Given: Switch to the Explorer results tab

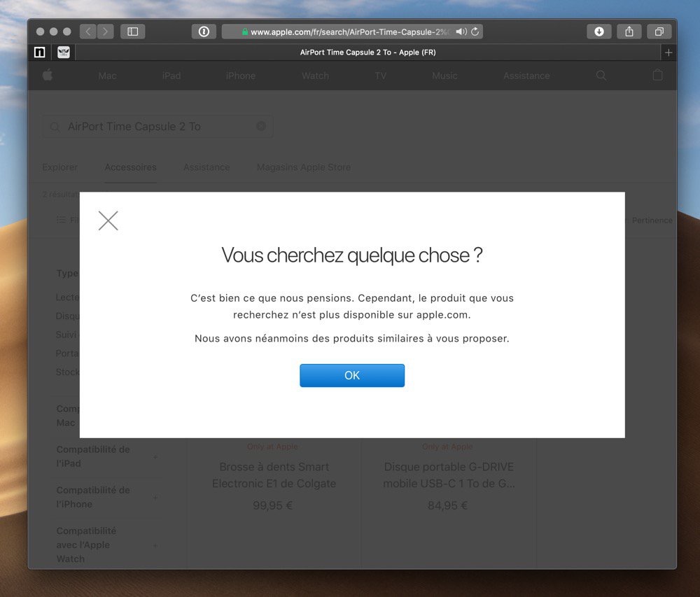Looking at the screenshot, I should coord(59,167).
